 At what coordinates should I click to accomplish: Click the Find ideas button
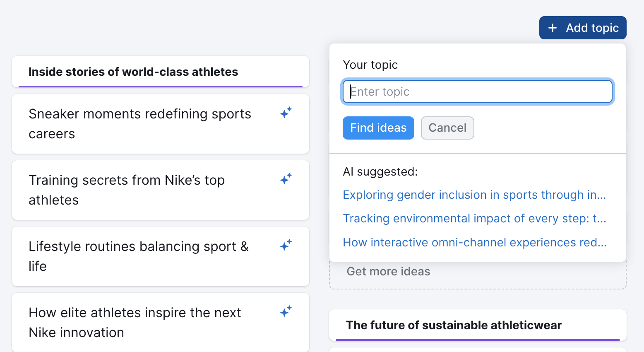tap(378, 128)
